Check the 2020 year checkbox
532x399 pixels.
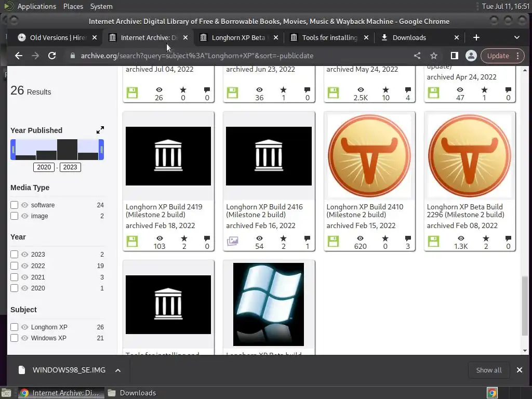14,288
